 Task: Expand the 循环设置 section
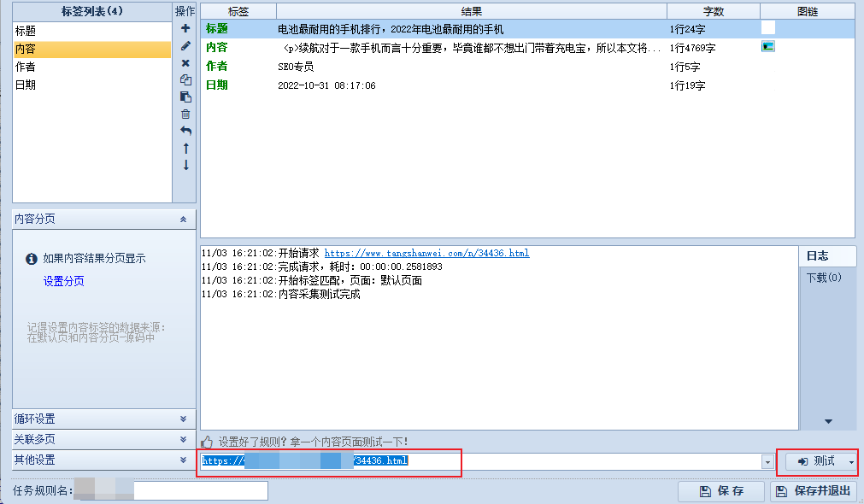point(183,419)
